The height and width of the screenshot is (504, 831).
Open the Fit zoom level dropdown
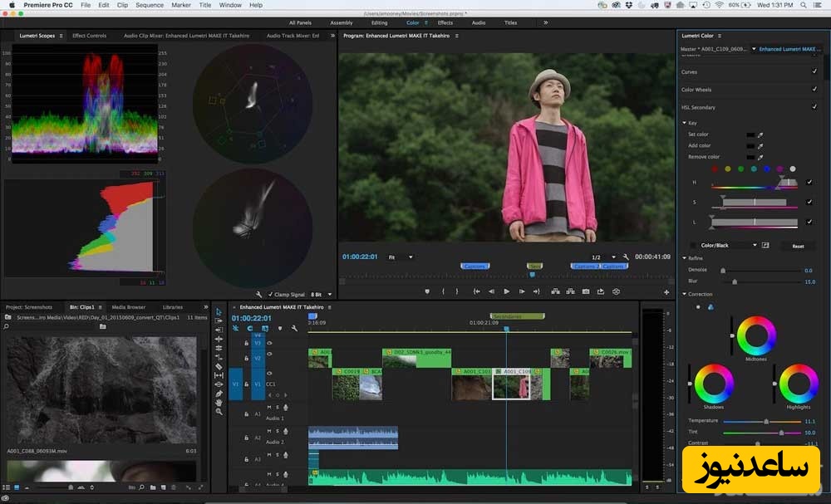(401, 257)
